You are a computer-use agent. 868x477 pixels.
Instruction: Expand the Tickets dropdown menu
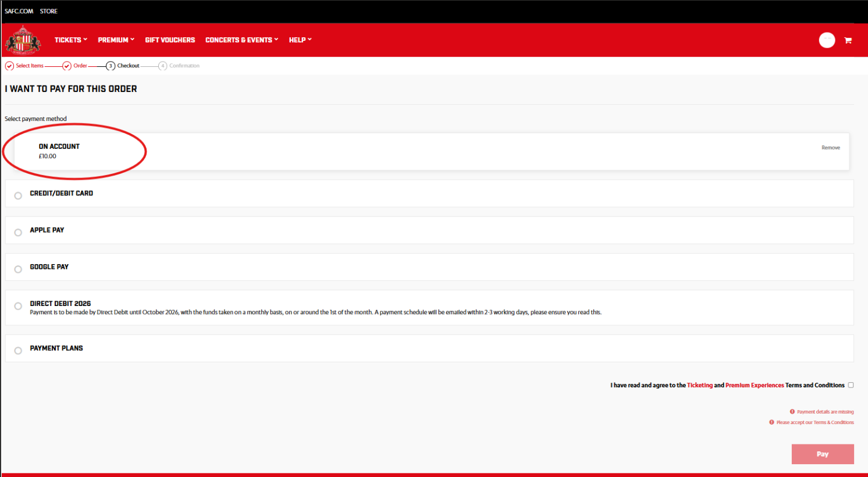tap(70, 40)
